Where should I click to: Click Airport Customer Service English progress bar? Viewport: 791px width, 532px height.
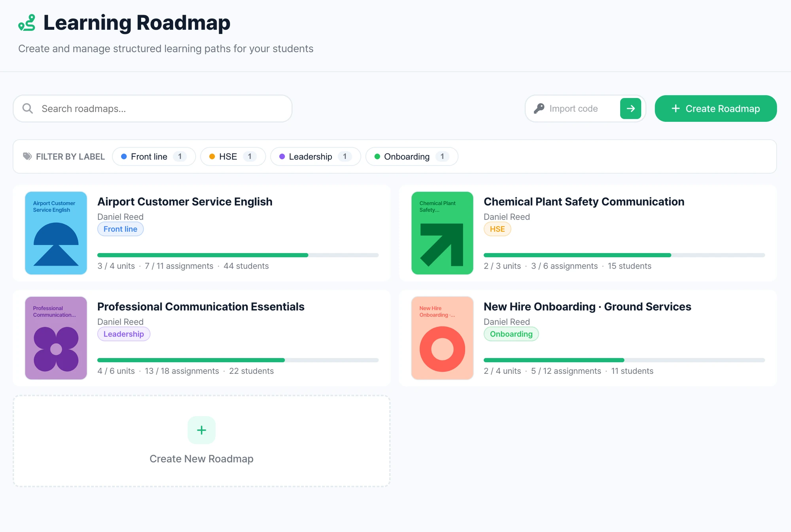[x=238, y=255]
